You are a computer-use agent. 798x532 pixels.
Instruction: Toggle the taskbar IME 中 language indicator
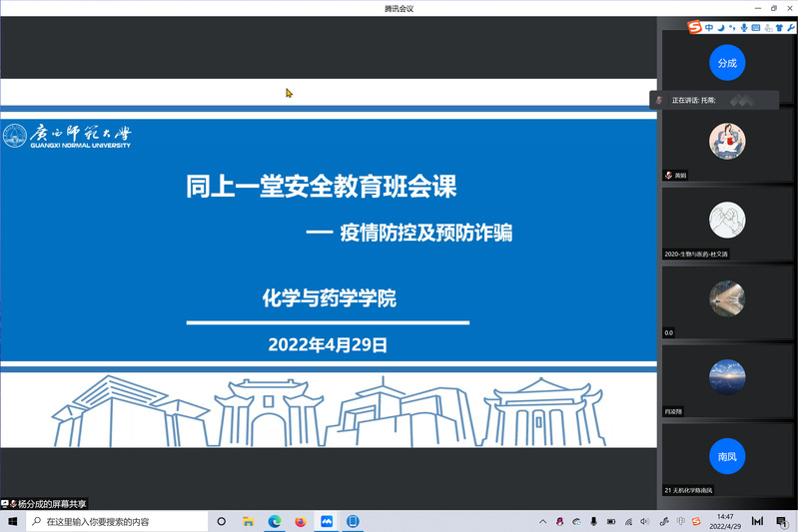click(x=681, y=521)
